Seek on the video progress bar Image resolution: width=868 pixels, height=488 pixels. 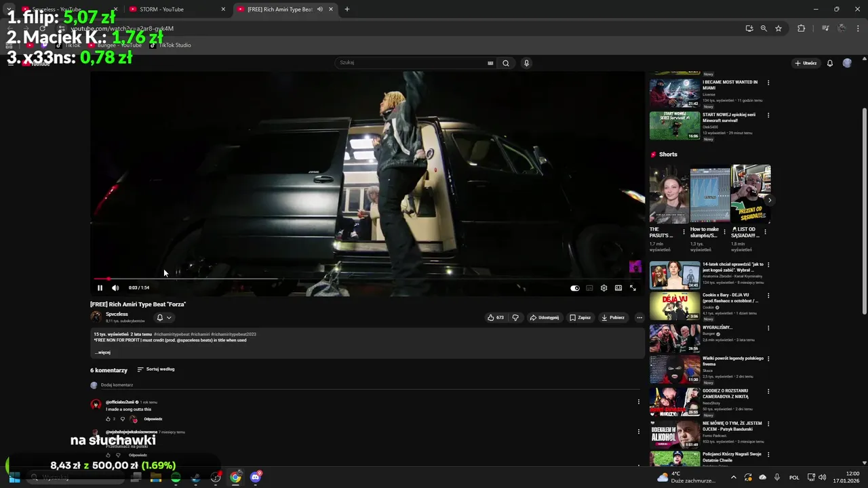[x=366, y=279]
